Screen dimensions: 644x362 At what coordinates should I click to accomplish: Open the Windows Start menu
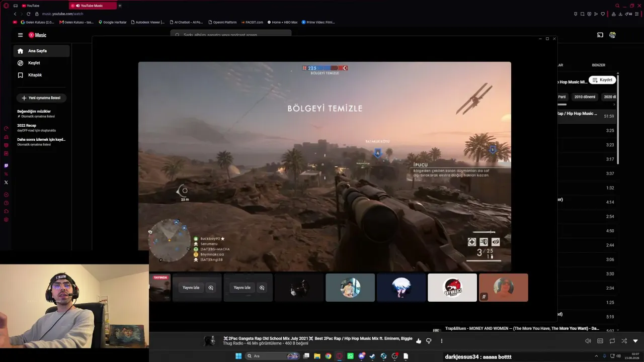click(238, 356)
